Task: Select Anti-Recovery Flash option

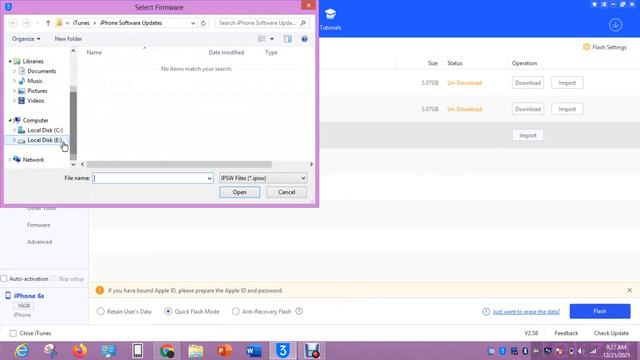Action: coord(236,311)
